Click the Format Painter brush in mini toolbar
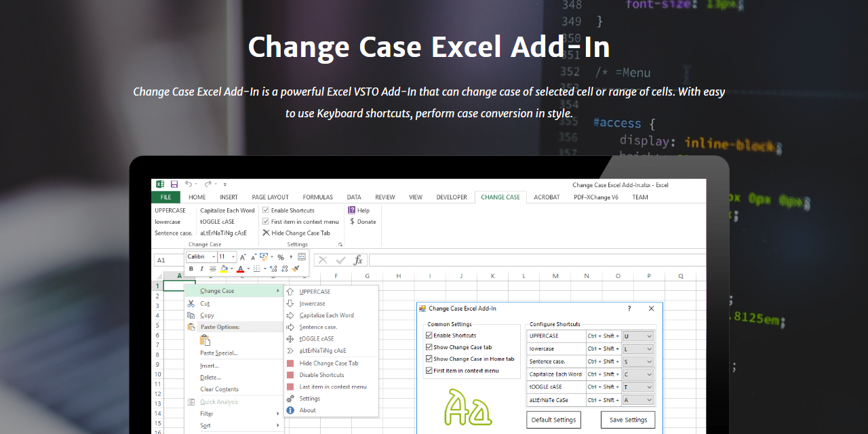Viewport: 868px width, 434px height. tap(296, 269)
